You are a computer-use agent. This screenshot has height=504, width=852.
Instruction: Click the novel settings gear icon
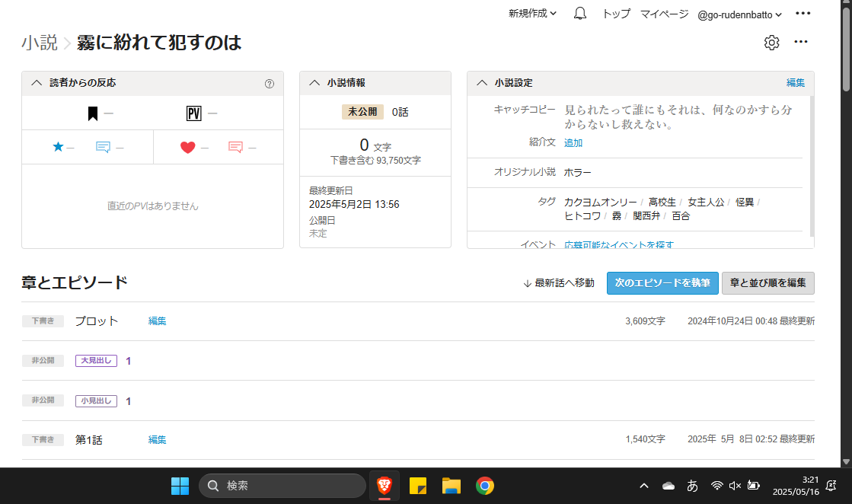pyautogui.click(x=771, y=43)
